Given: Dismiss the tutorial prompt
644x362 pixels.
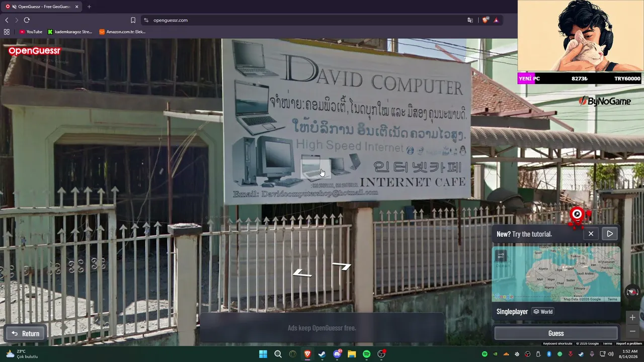Looking at the screenshot, I should pyautogui.click(x=591, y=234).
